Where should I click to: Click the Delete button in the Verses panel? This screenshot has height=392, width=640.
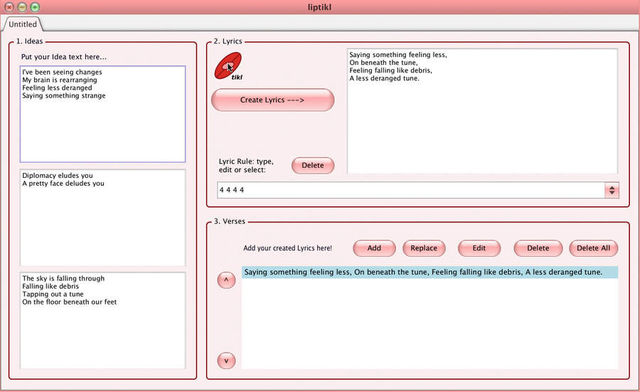[538, 248]
